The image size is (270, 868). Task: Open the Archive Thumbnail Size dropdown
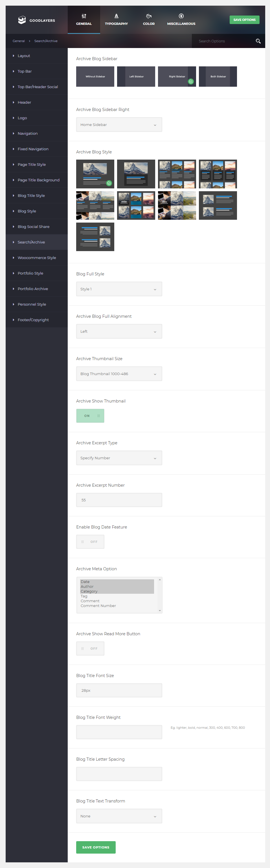tap(119, 374)
